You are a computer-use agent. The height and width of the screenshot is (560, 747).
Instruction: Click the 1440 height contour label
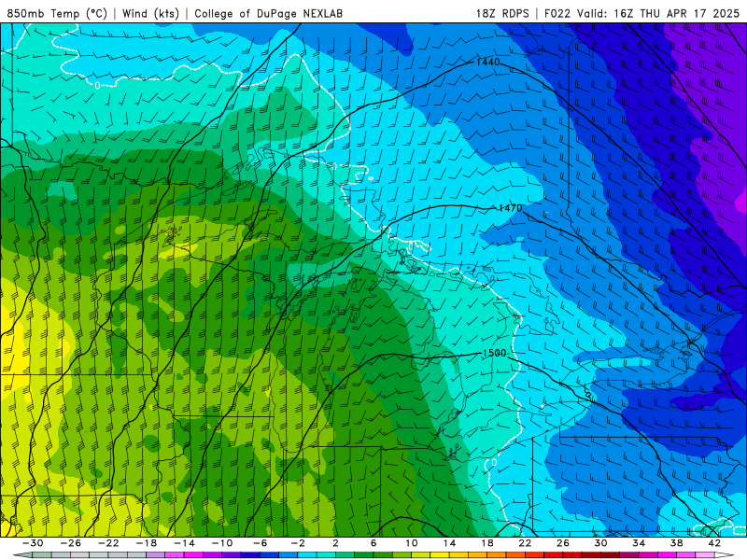pos(487,62)
